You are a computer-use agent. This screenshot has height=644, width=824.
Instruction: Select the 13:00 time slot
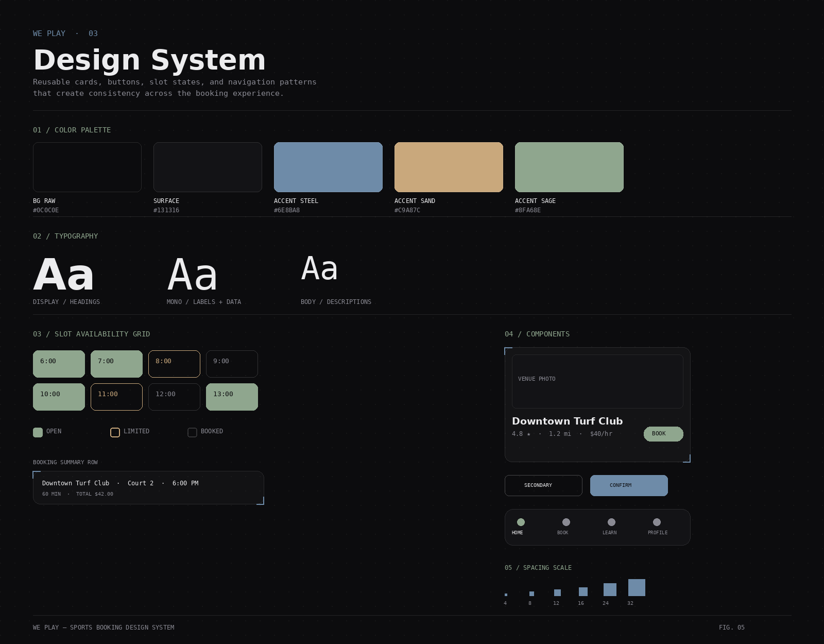(x=232, y=397)
